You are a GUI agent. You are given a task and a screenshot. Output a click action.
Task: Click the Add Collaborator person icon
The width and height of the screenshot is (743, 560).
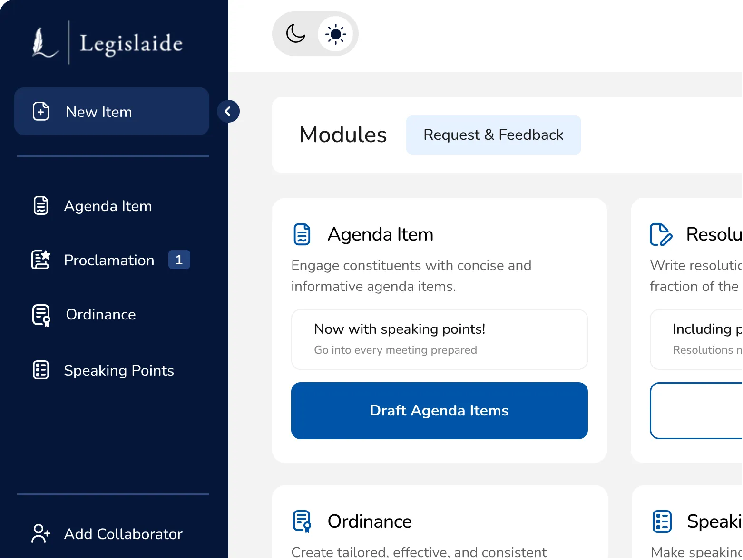pos(40,533)
